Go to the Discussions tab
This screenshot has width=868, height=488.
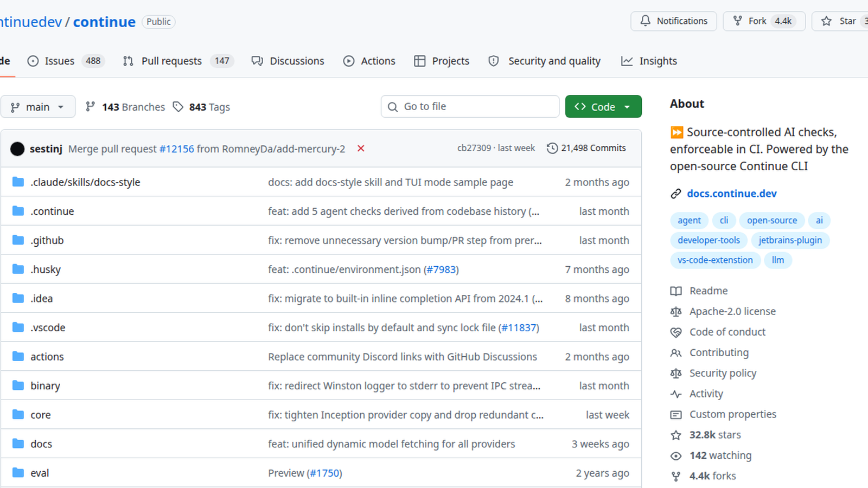(x=288, y=61)
